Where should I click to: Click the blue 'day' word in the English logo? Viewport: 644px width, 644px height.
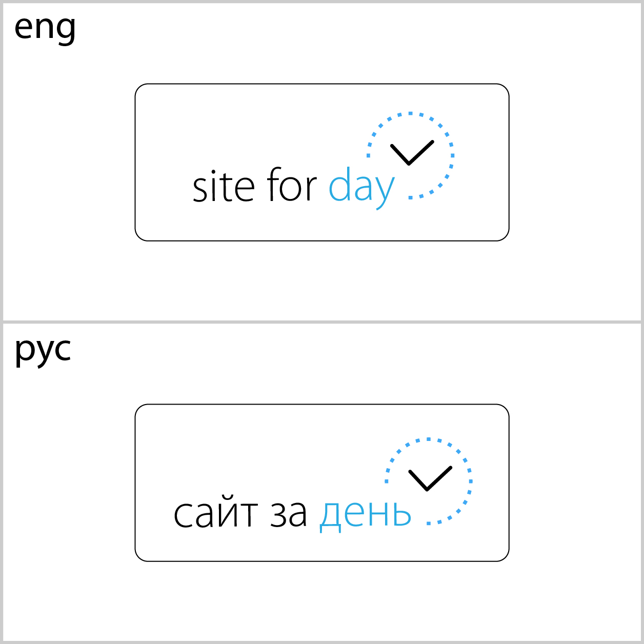pyautogui.click(x=361, y=187)
